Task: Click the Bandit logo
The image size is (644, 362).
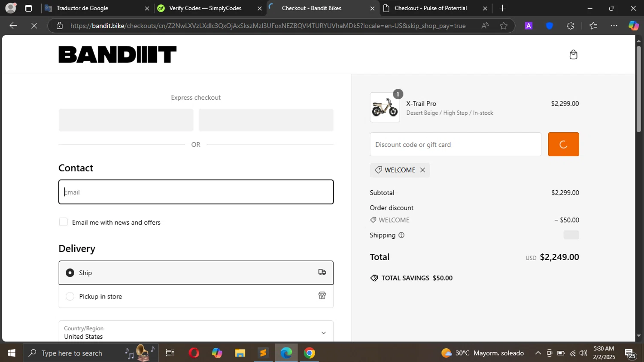Action: pyautogui.click(x=118, y=55)
